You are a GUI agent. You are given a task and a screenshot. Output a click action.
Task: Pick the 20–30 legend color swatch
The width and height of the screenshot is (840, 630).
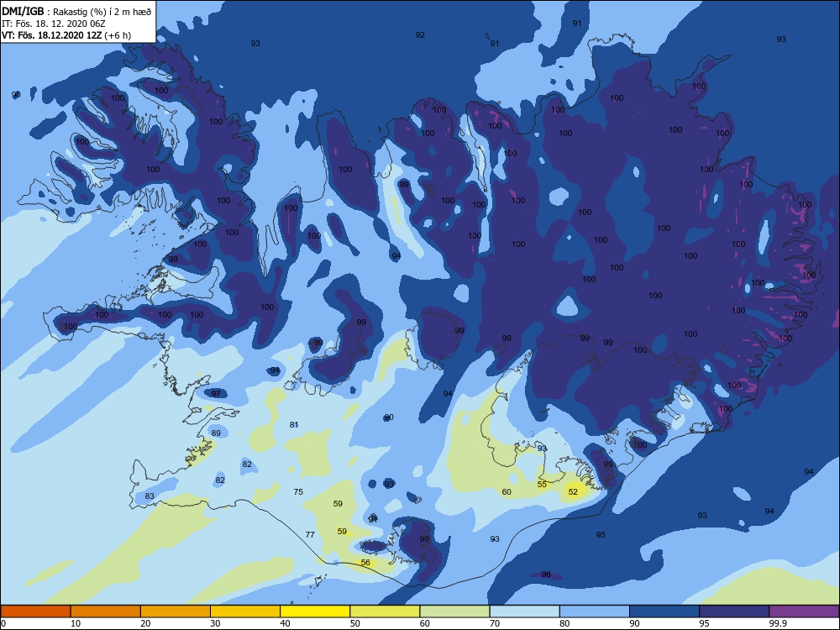(x=176, y=612)
